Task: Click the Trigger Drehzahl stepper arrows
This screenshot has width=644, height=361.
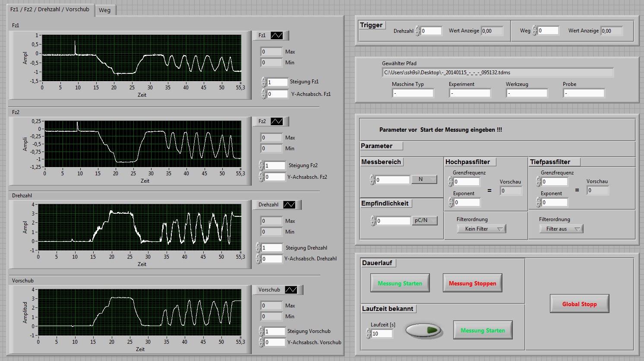Action: coord(418,31)
